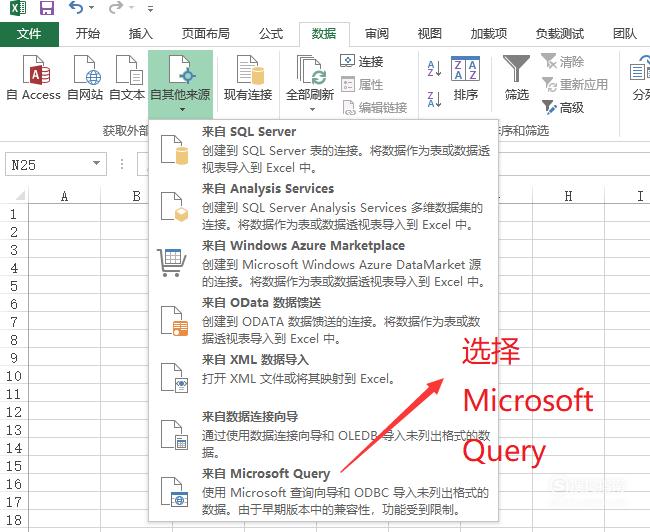Choose 来自 SQL Server
650x532 pixels.
[323, 148]
